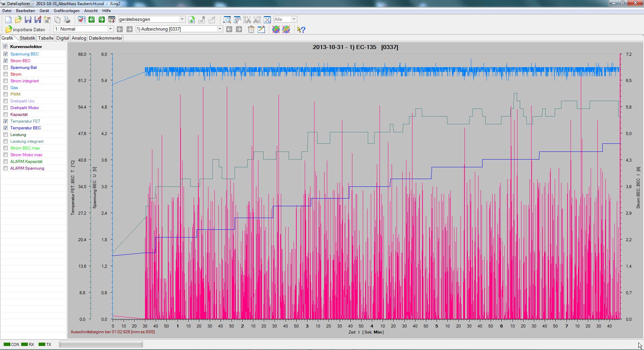The image size is (644, 350).
Task: Open the Bearbeiten menu
Action: click(26, 11)
